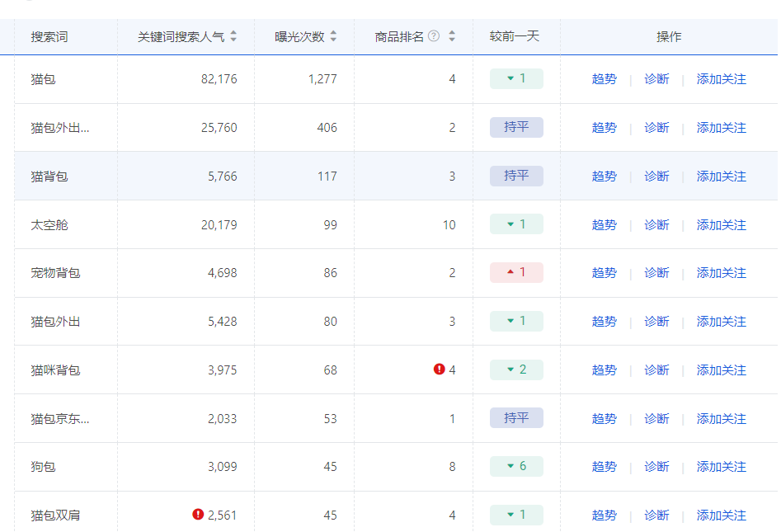
Task: Open 趋势 for the 猫包 keyword
Action: click(604, 79)
